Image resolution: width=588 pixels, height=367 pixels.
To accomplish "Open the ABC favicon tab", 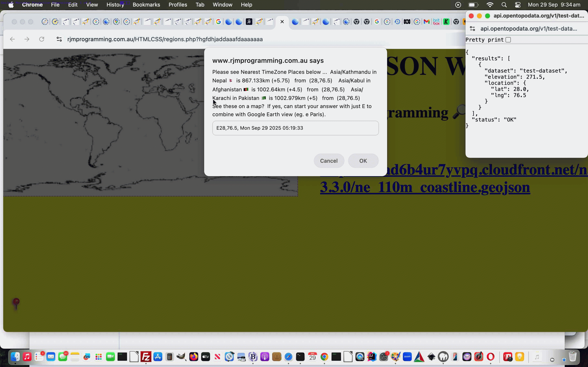I will click(x=407, y=22).
